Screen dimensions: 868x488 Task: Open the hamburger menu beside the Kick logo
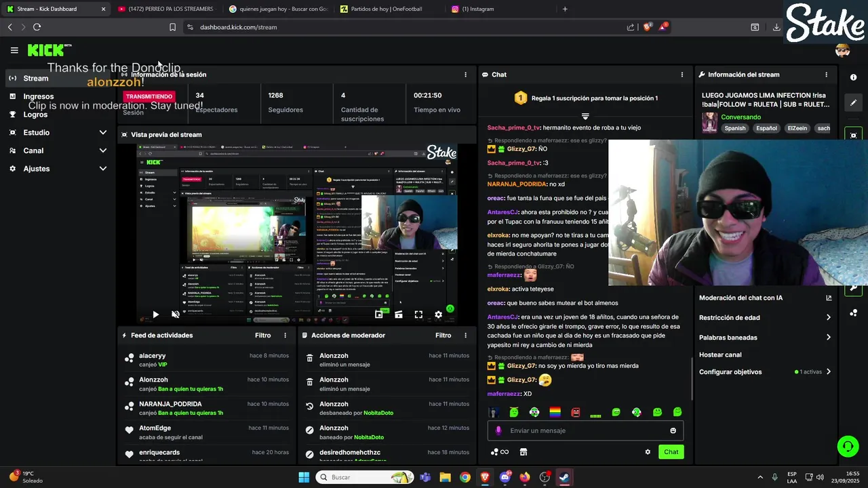point(14,50)
